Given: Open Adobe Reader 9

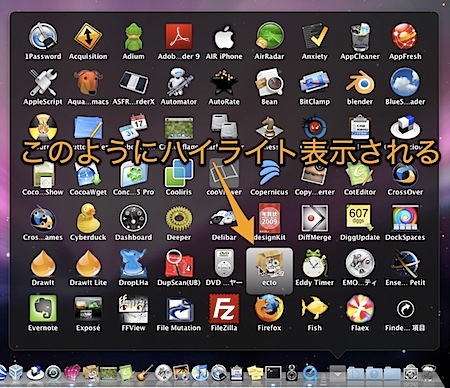Looking at the screenshot, I should tap(179, 36).
